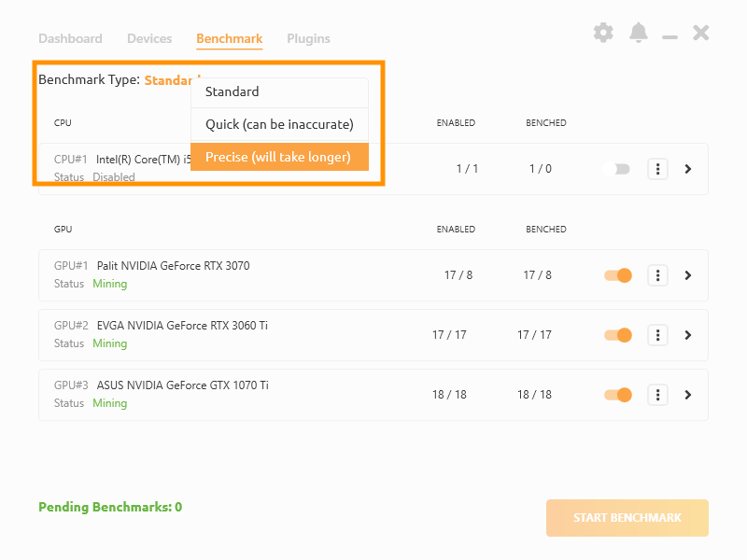
Task: Open the Plugins tab
Action: pos(308,38)
